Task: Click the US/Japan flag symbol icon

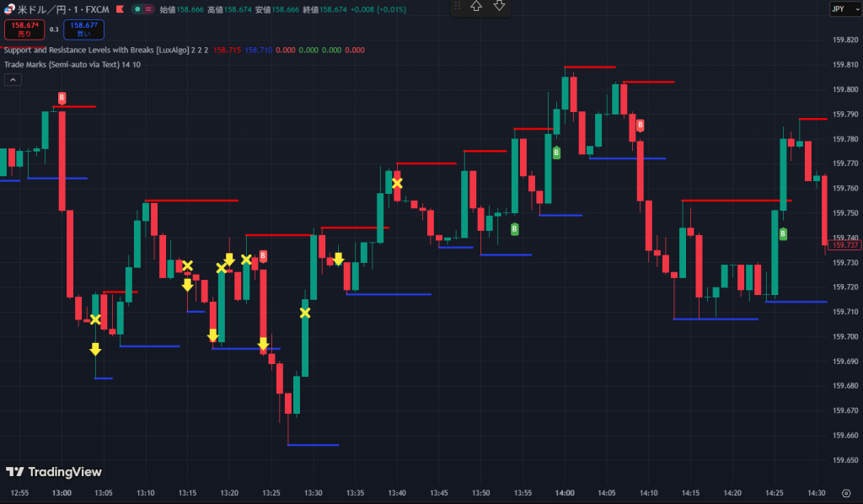Action: coord(9,8)
